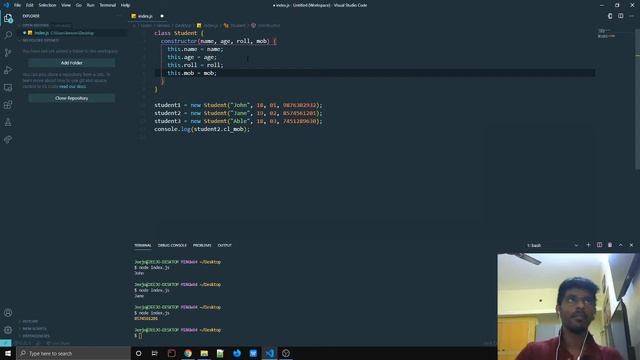
Task: Click the Windows Start button
Action: coord(8,353)
